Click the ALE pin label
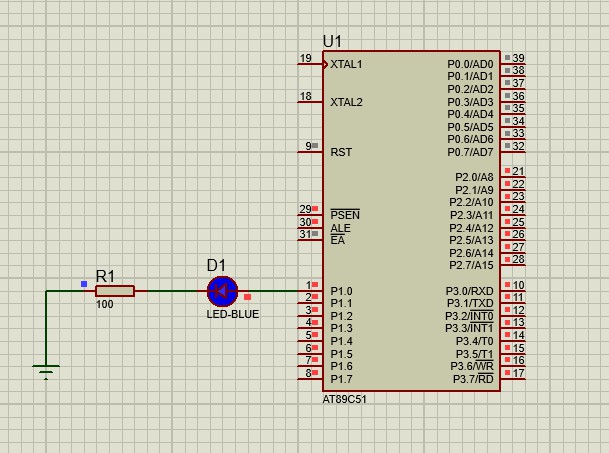 340,228
